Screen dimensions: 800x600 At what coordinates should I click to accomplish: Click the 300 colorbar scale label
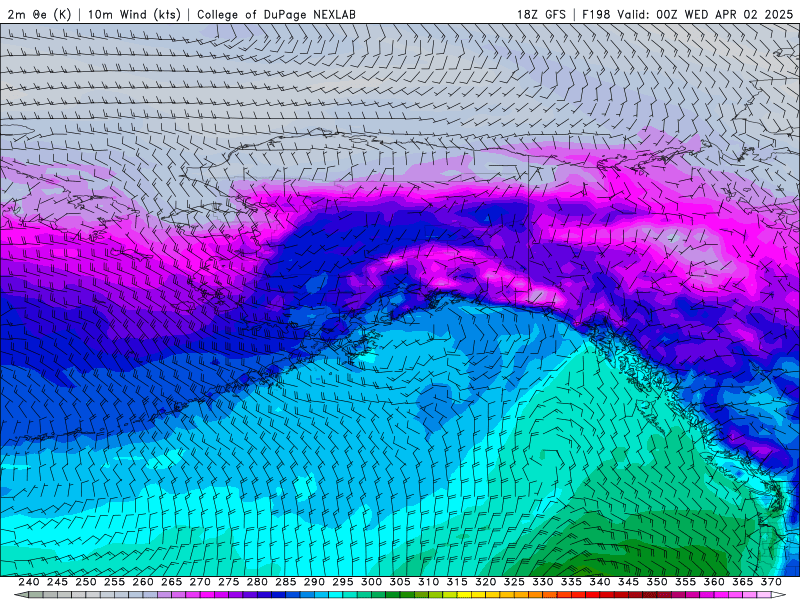coord(371,582)
